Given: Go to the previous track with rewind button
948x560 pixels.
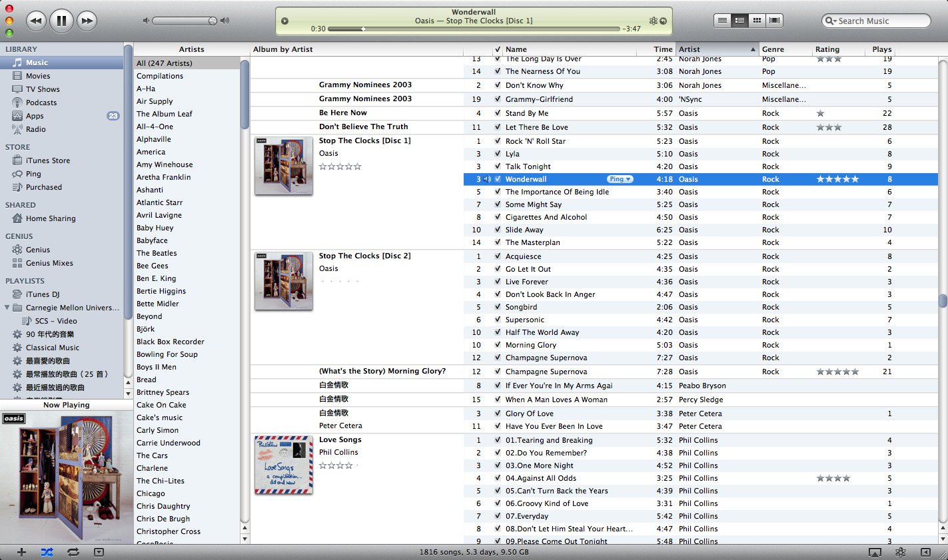Looking at the screenshot, I should point(36,21).
